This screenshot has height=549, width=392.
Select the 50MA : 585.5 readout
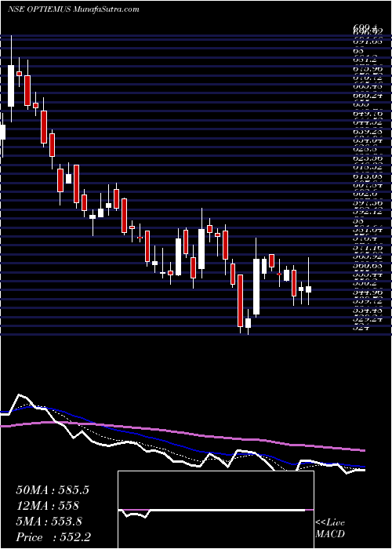pos(53,490)
